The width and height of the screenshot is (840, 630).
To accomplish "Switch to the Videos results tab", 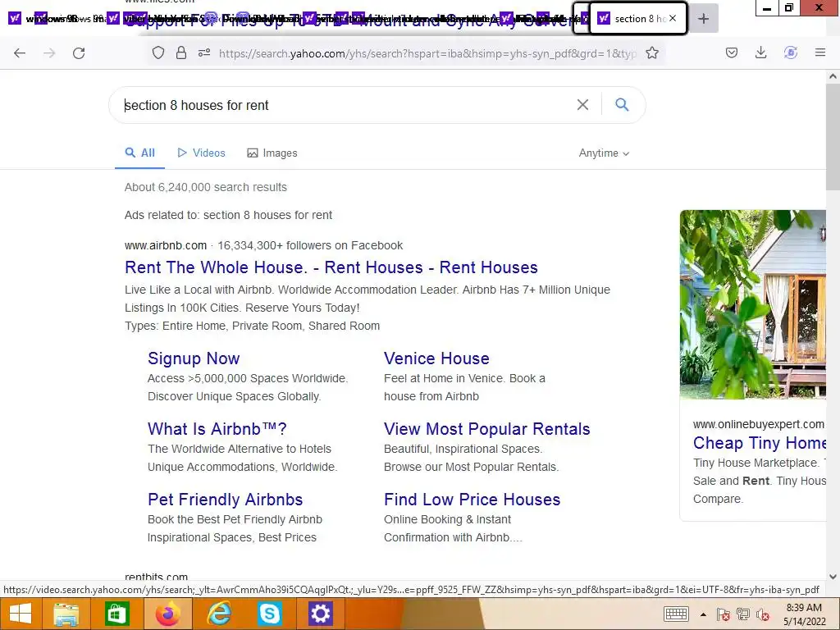I will tap(202, 153).
